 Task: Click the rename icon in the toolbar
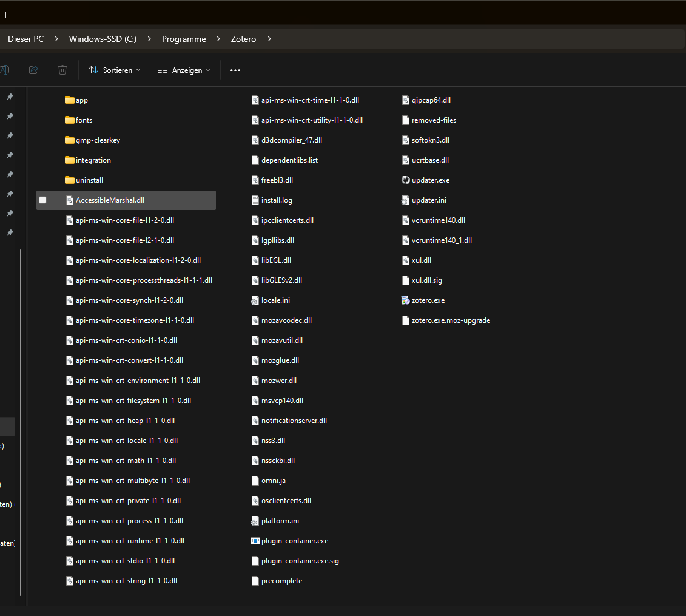(5, 70)
